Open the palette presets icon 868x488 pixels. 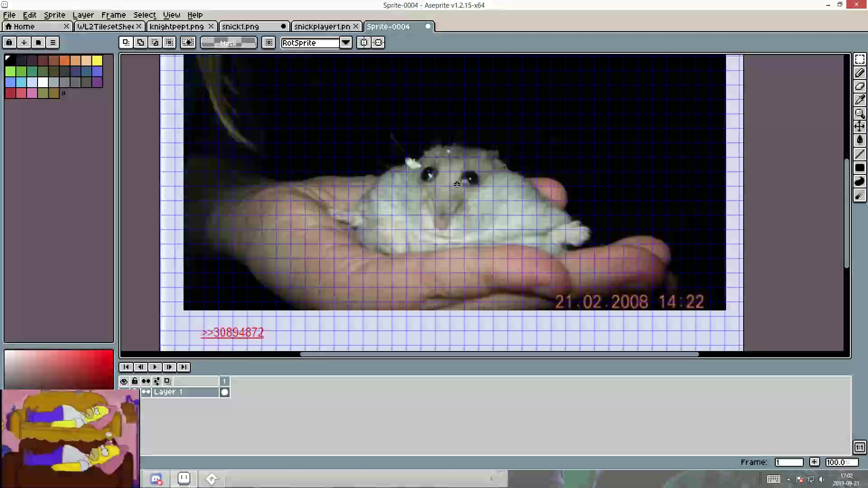tap(38, 42)
